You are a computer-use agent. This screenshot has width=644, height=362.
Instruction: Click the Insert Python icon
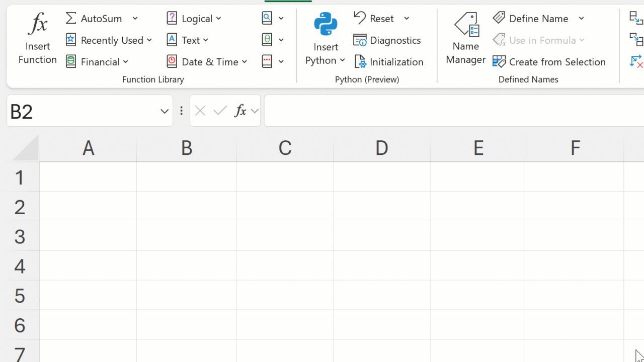(326, 25)
